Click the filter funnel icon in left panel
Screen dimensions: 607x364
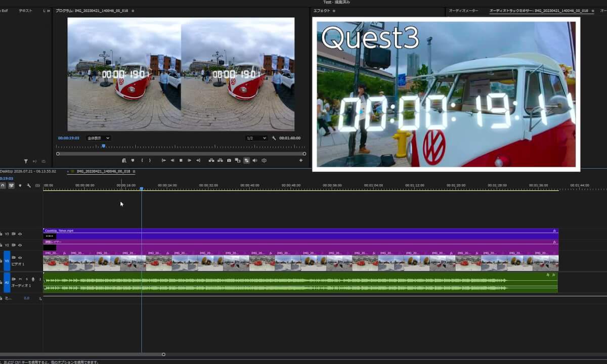tap(26, 161)
